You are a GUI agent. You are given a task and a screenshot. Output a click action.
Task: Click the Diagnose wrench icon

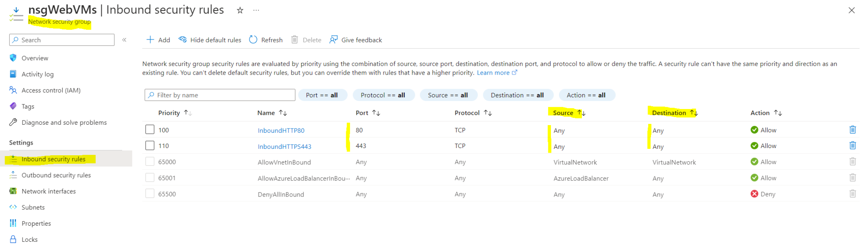point(13,122)
